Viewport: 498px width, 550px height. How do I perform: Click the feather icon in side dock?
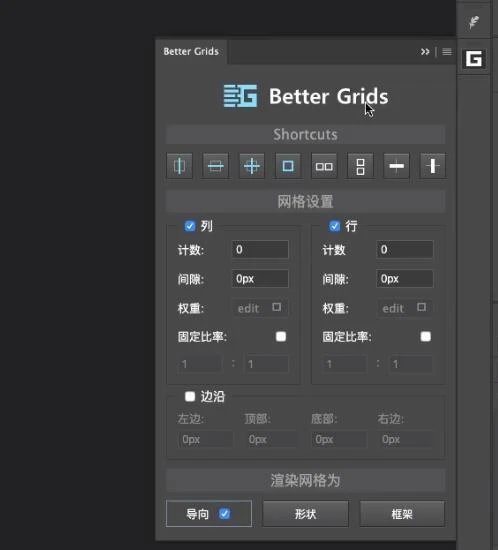pyautogui.click(x=474, y=22)
